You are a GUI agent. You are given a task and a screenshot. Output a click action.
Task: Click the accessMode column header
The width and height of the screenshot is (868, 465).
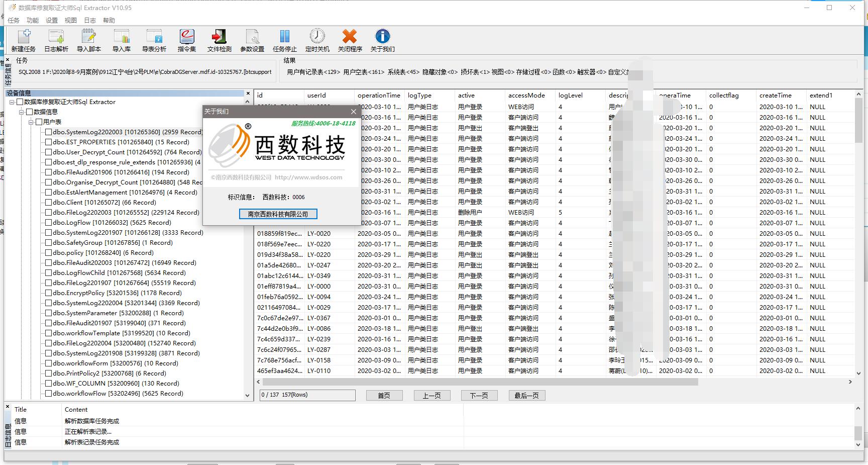[530, 96]
